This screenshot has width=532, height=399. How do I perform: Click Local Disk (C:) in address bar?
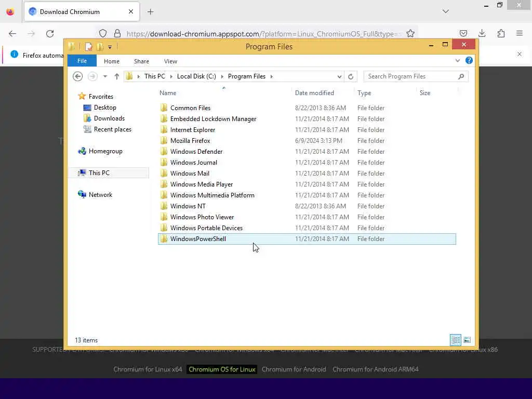[x=196, y=76]
